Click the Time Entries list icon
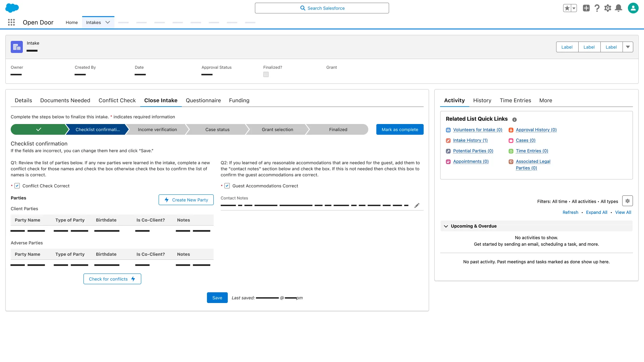 tap(511, 151)
